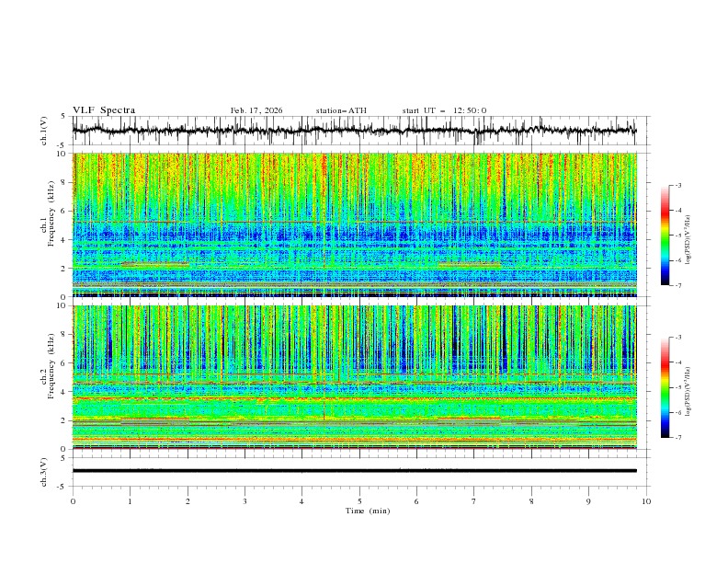The image size is (728, 563).
Task: Click the ch.2 spectrogram panel
Action: [355, 377]
